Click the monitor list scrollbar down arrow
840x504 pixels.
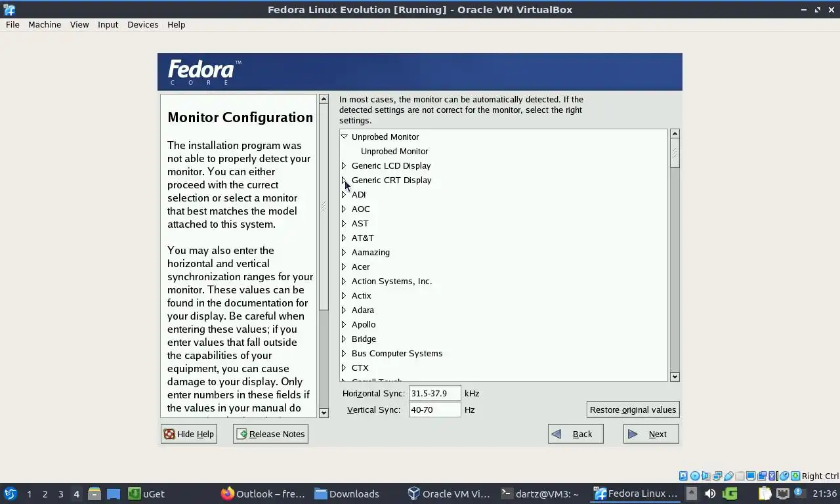click(675, 377)
